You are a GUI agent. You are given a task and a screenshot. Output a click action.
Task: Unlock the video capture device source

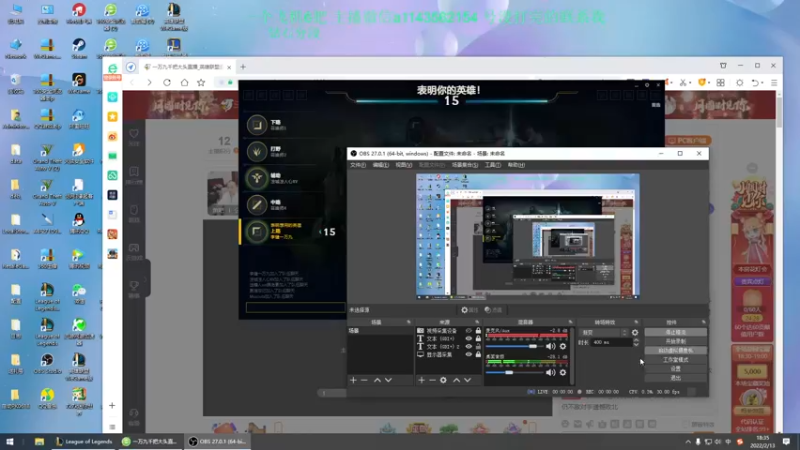click(x=478, y=331)
